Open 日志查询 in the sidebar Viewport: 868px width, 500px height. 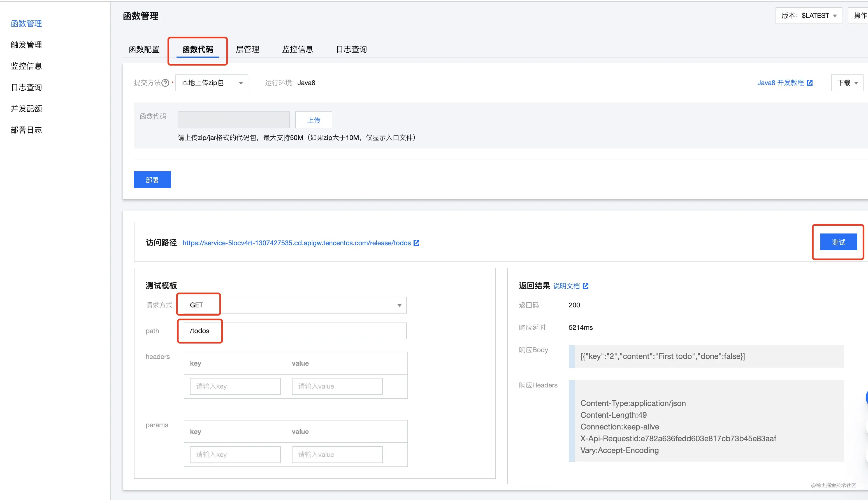tap(26, 87)
